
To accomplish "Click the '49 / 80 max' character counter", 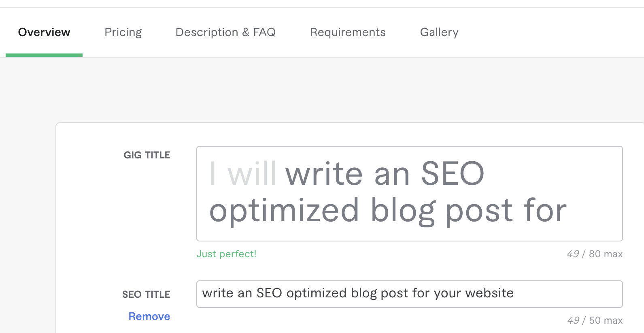I will tap(594, 254).
